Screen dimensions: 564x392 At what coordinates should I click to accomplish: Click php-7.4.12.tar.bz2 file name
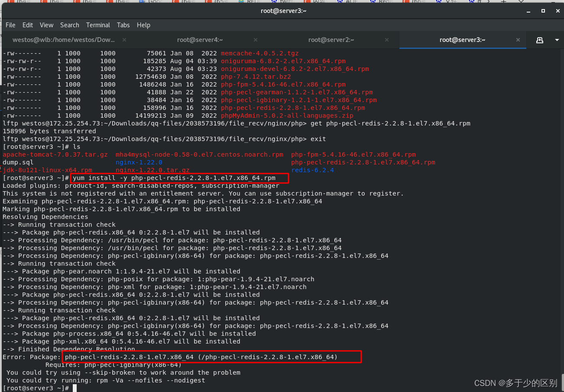(x=256, y=77)
